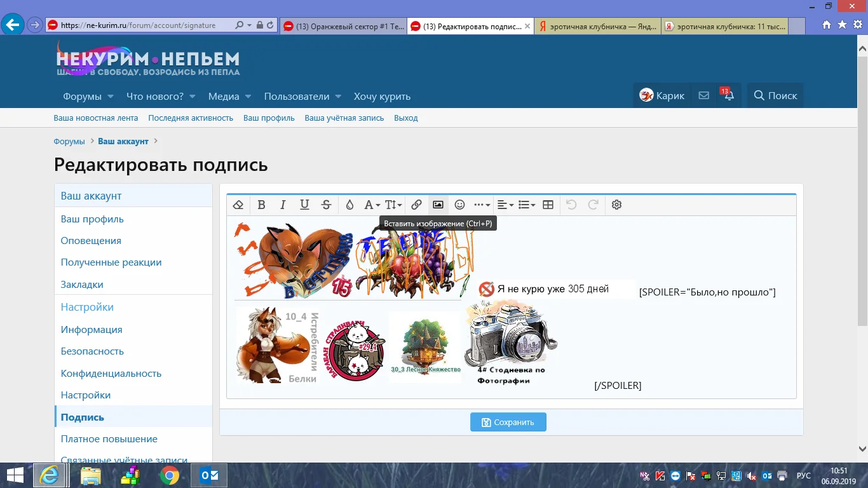The height and width of the screenshot is (488, 868).
Task: Open the font size Tt dropdown
Action: tap(393, 205)
